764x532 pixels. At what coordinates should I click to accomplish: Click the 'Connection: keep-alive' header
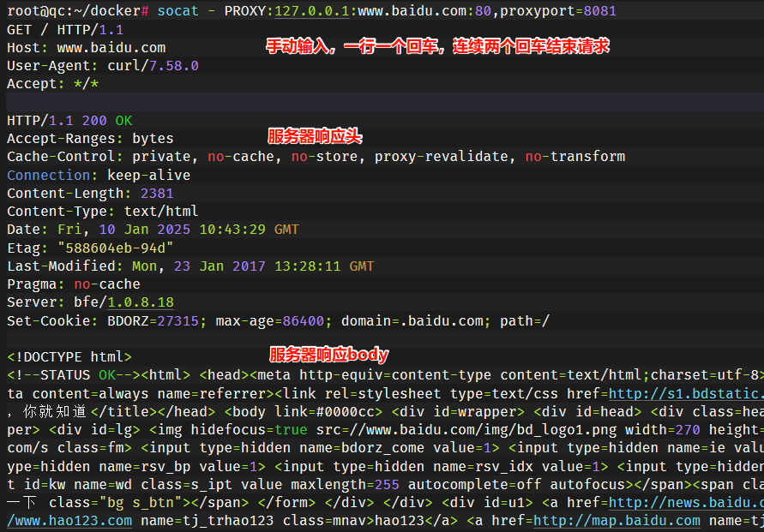pos(99,175)
